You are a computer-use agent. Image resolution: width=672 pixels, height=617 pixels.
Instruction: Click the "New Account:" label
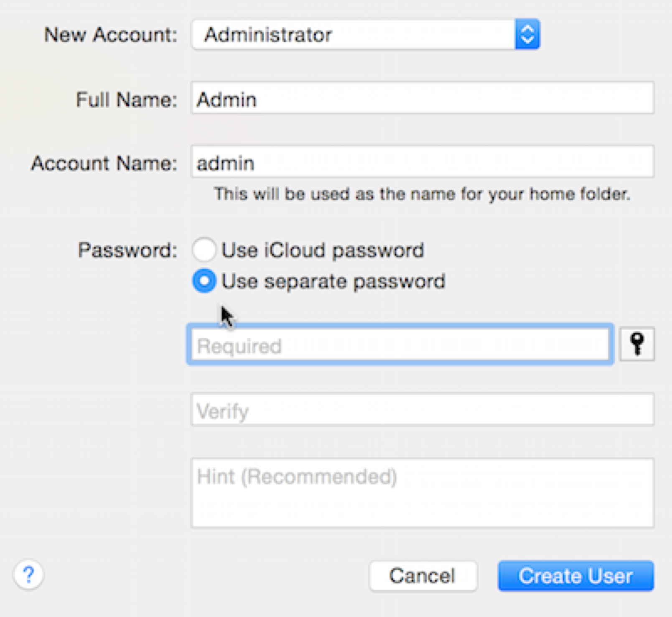click(111, 35)
